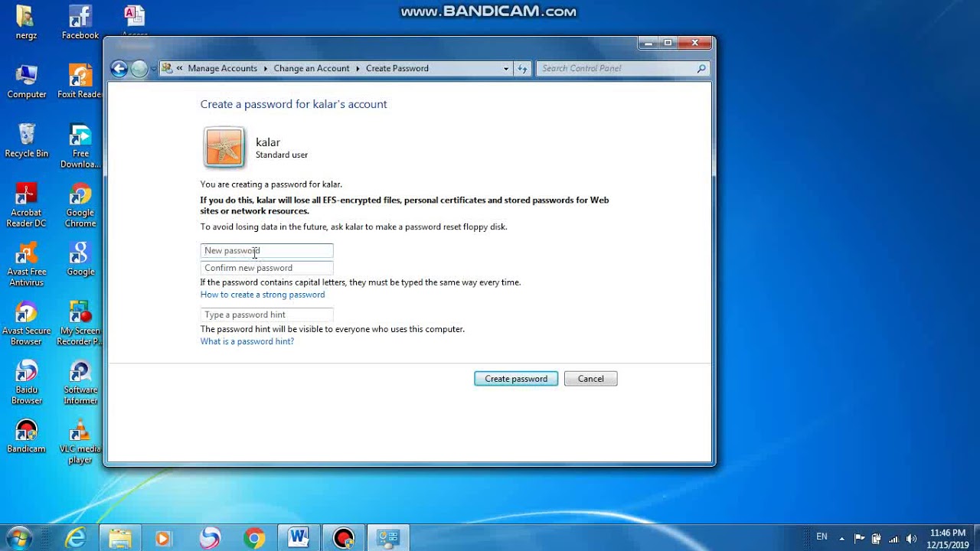Focus the New password field
Viewport: 980px width, 551px height.
[266, 250]
